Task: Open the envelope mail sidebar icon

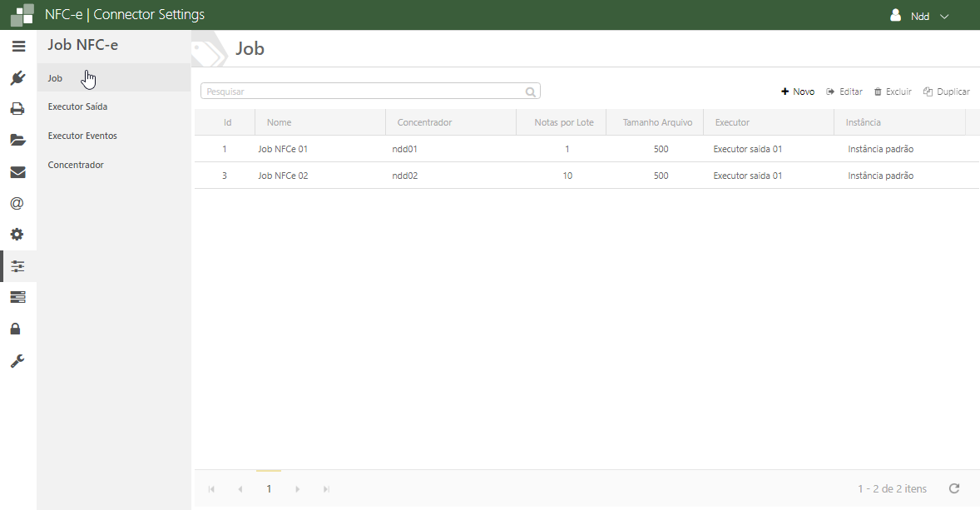Action: click(17, 172)
